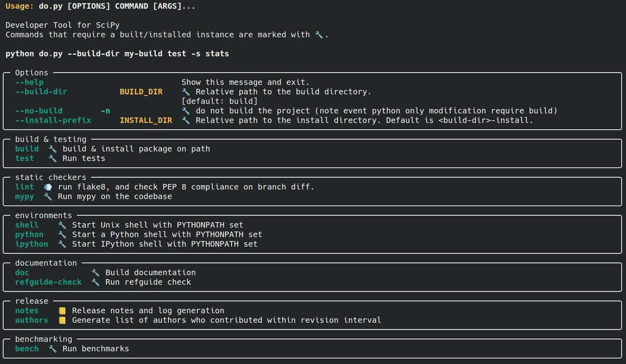626x364 pixels.
Task: Click the INSTALL_DIR metavar
Action: (x=146, y=120)
